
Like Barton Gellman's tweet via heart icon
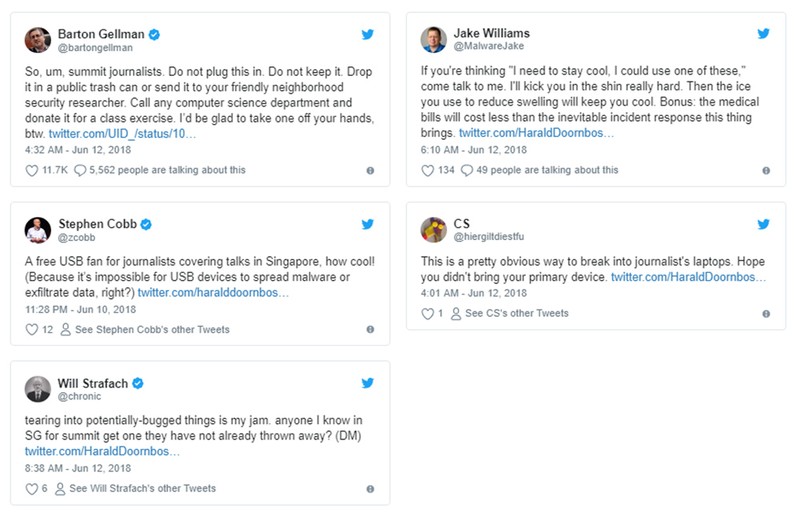click(31, 171)
